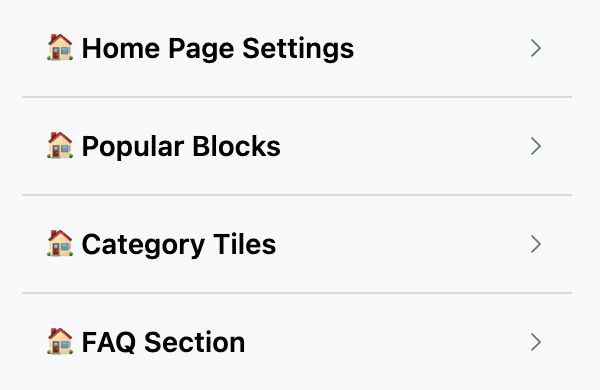The image size is (600, 390).
Task: Click the word Tiles in the third row
Action: point(245,244)
